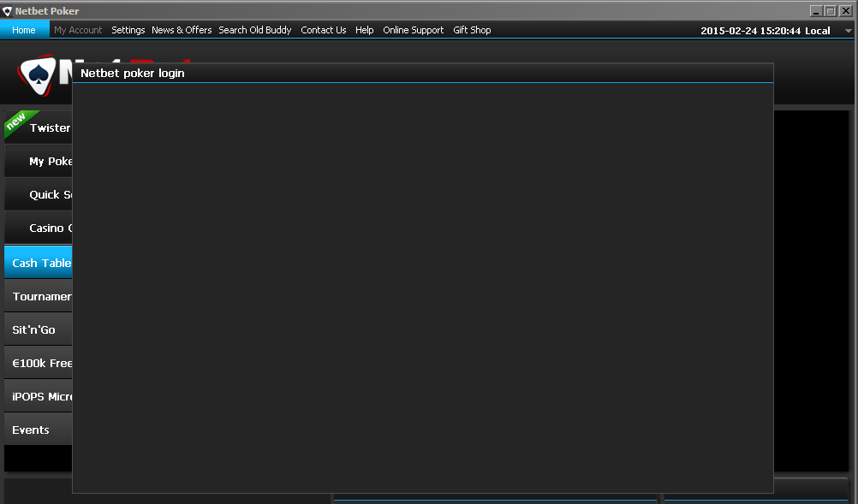
Task: Open the iPOPS Micro sidebar button
Action: [x=39, y=396]
